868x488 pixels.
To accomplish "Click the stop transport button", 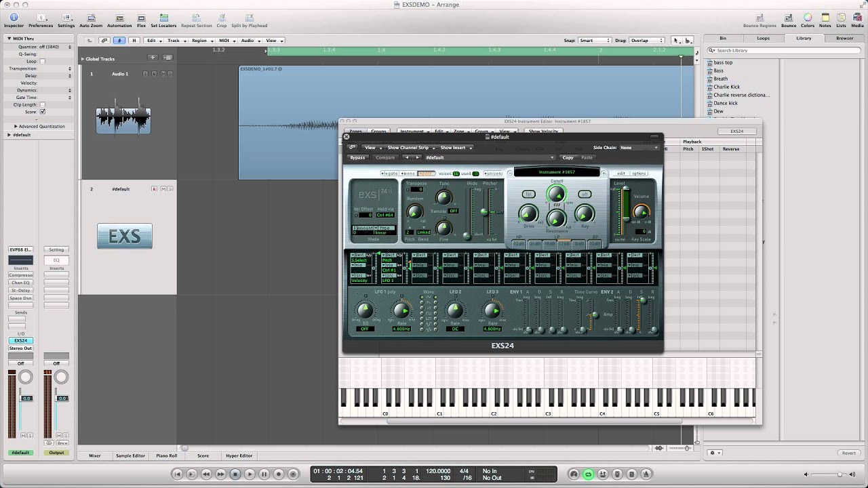I will tap(235, 474).
